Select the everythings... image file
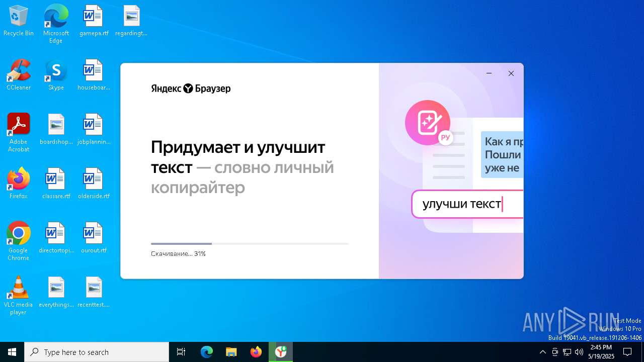This screenshot has height=362, width=644. coord(56,292)
